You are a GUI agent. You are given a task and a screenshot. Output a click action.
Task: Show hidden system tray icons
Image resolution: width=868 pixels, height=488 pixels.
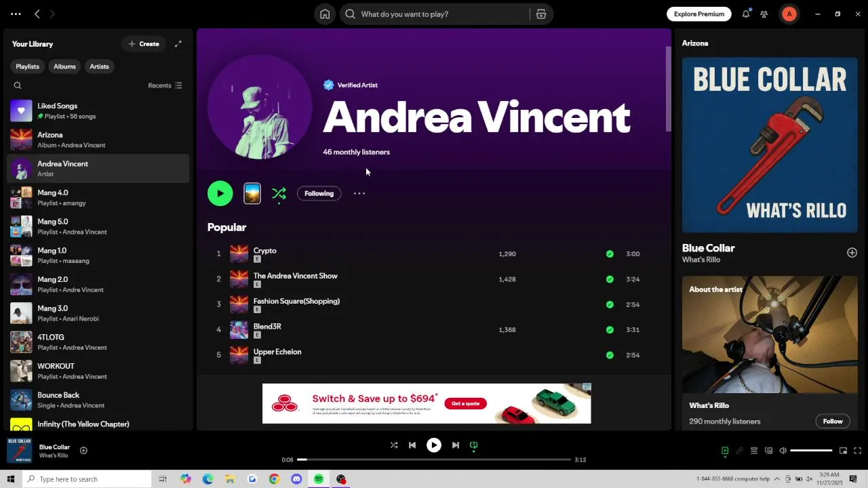point(777,479)
